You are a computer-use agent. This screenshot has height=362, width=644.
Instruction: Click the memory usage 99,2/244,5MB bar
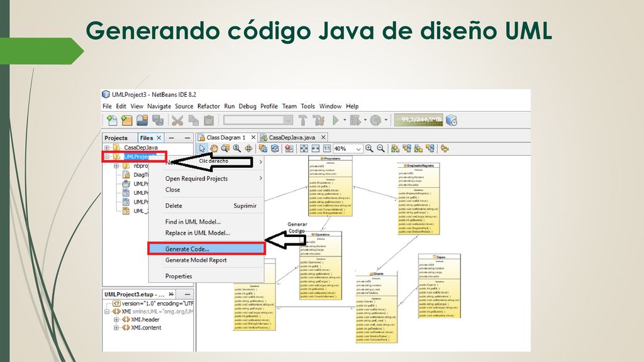[x=418, y=120]
